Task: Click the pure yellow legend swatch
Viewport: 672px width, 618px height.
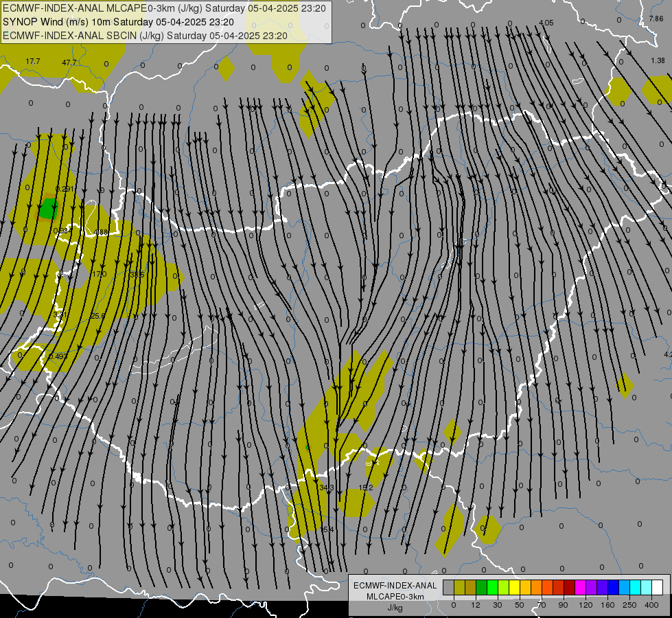Action: click(x=515, y=587)
